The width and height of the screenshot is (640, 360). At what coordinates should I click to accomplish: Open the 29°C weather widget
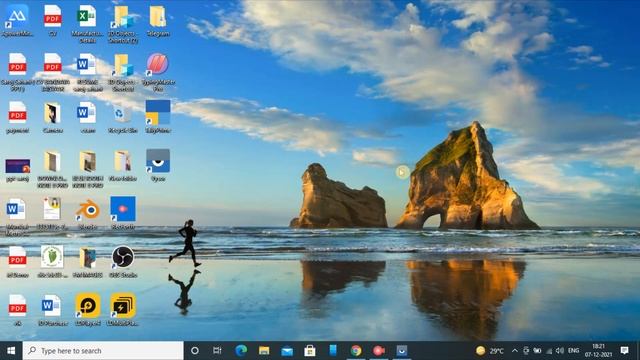coord(490,351)
